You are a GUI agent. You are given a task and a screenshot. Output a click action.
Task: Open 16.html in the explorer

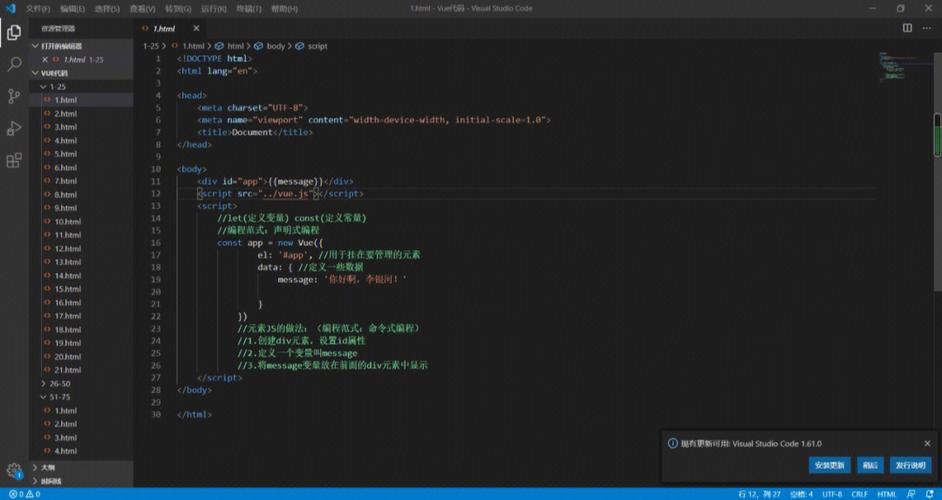(x=67, y=302)
